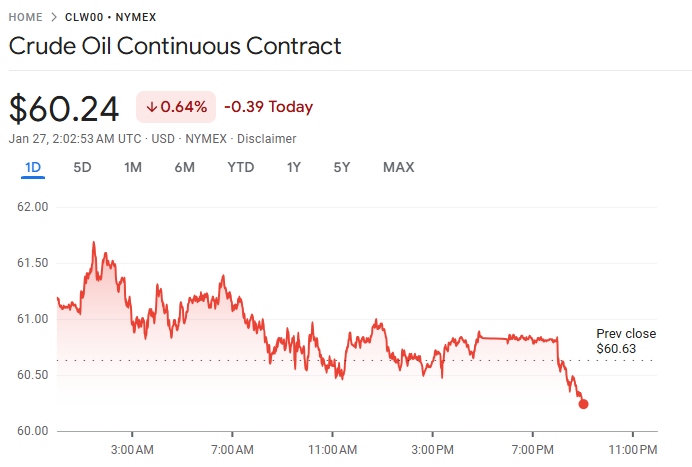Switch to the 5D range tab
Viewport: 692px width, 467px height.
pyautogui.click(x=82, y=167)
